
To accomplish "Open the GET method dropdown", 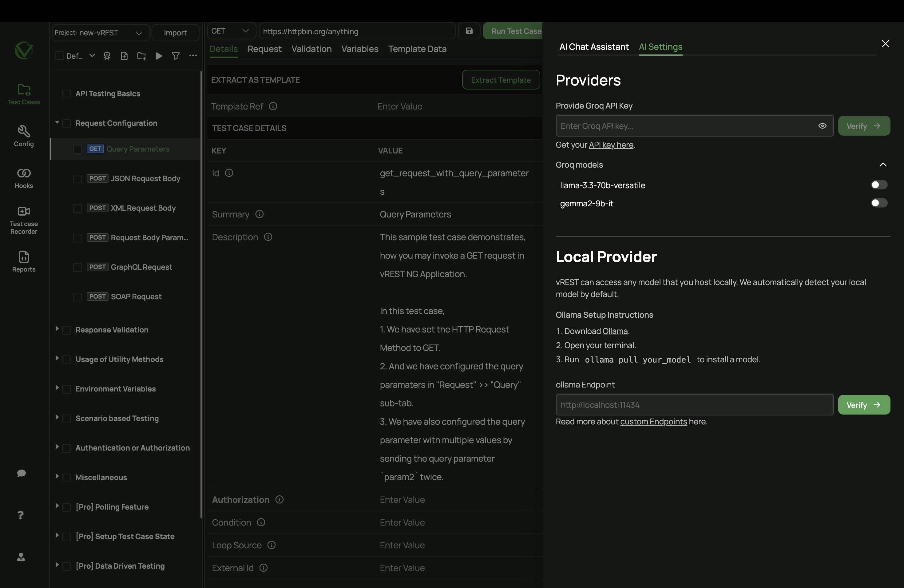I will point(231,31).
